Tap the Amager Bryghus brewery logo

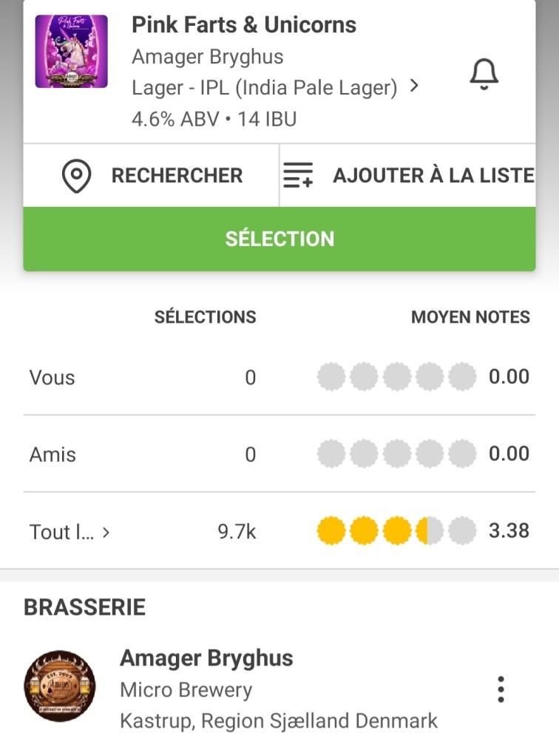tap(59, 687)
